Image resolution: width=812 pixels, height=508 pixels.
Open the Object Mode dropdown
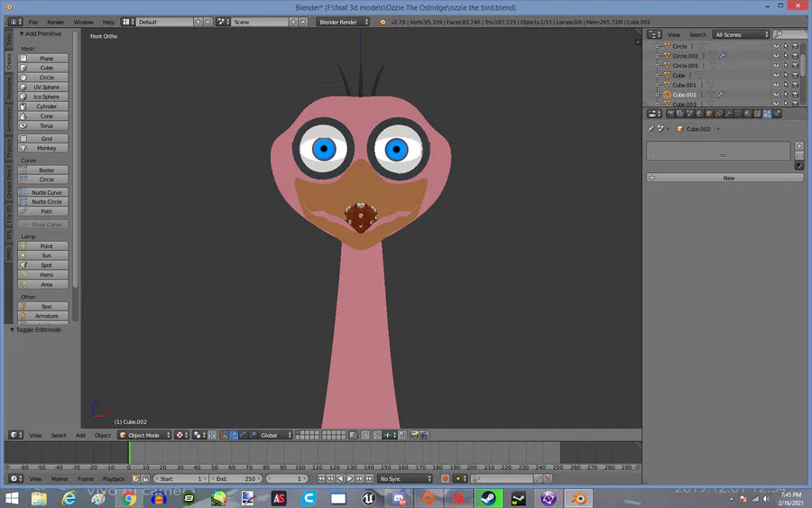point(144,435)
